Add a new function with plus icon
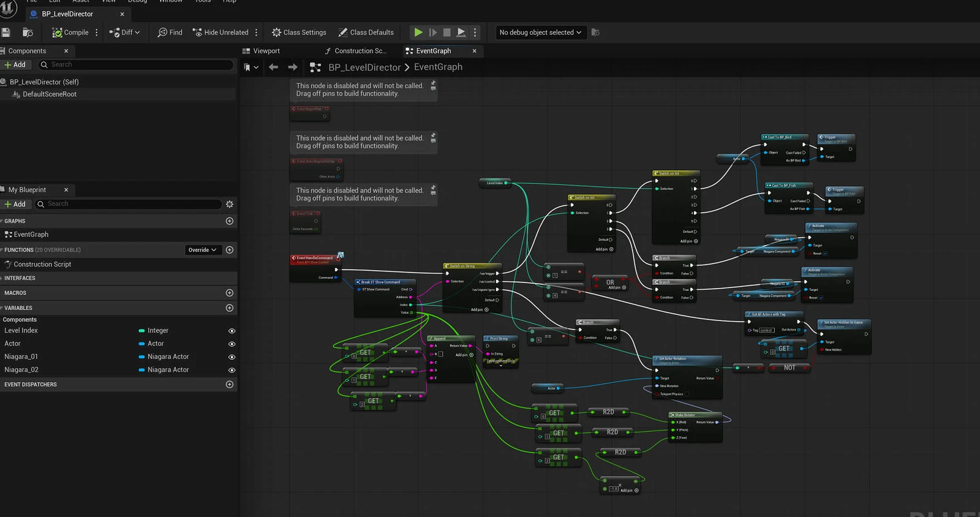The width and height of the screenshot is (980, 517). coord(230,250)
